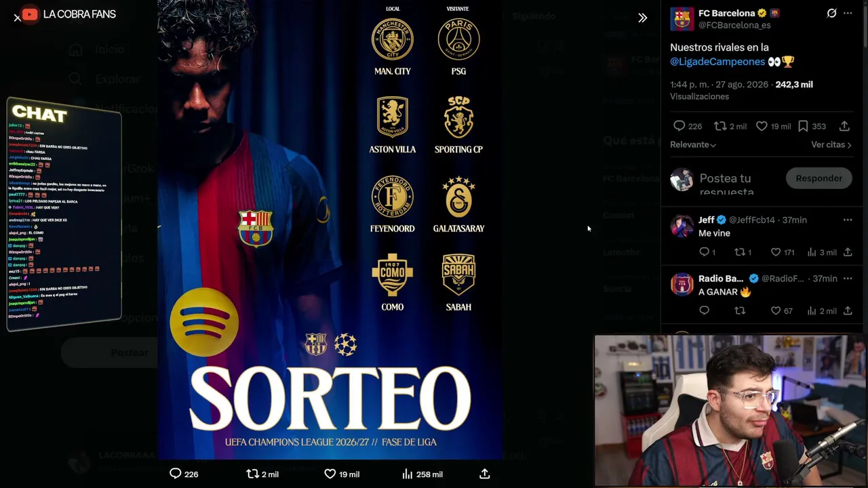Open the 1:44 p. m. · 27 ago. 2026 timestamp

[719, 85]
